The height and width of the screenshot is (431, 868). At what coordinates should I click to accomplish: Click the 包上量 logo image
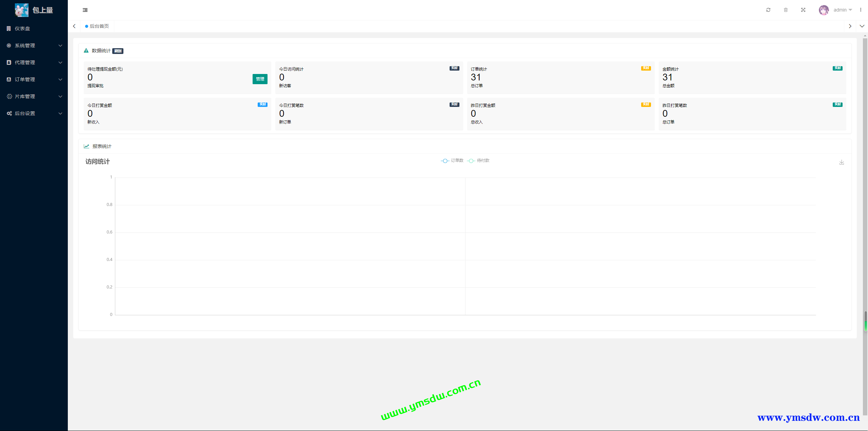(x=22, y=10)
